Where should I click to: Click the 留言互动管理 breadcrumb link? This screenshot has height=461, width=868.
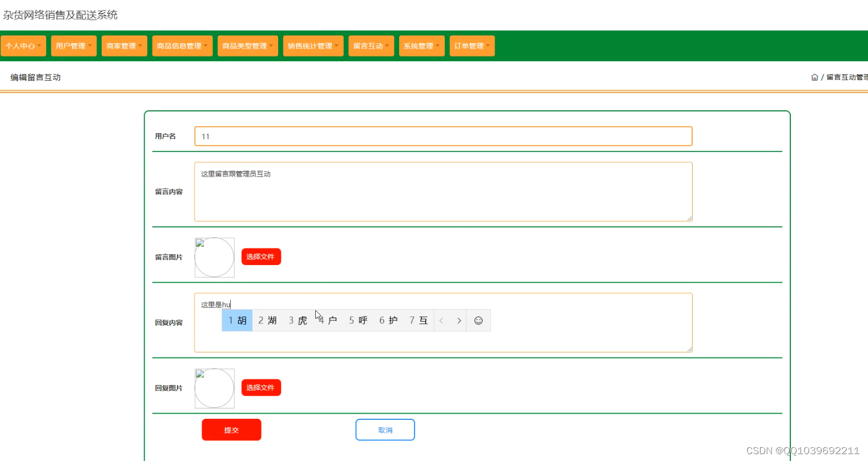[x=847, y=77]
